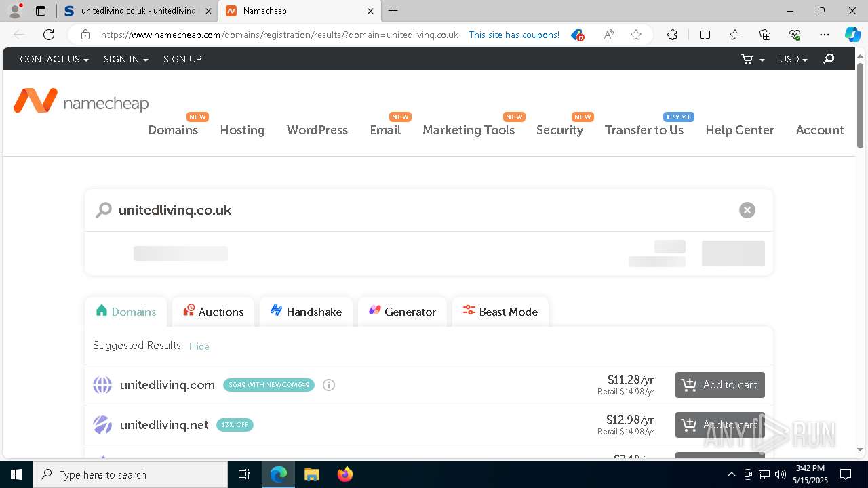Open the Email menu
The width and height of the screenshot is (868, 488).
coord(385,130)
